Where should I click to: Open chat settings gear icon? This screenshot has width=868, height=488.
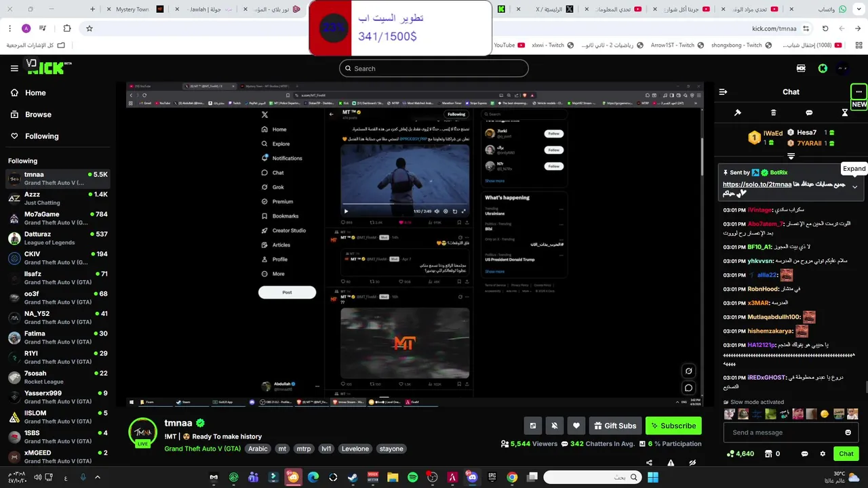tap(823, 453)
